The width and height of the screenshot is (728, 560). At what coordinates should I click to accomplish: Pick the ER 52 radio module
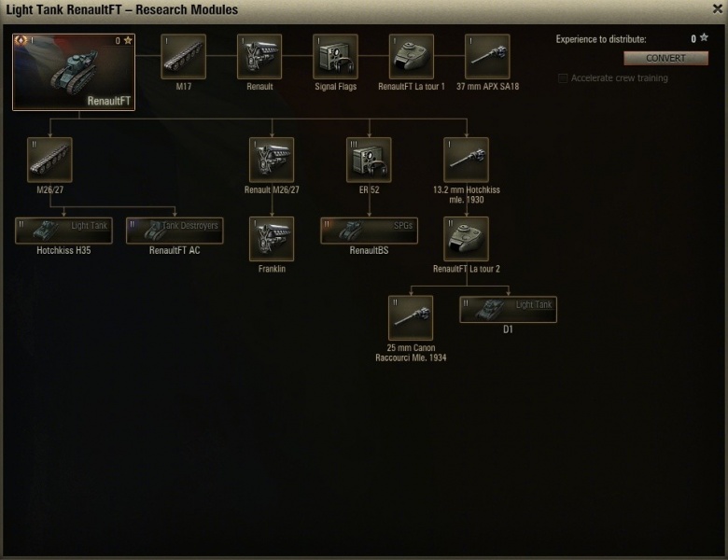(x=369, y=160)
